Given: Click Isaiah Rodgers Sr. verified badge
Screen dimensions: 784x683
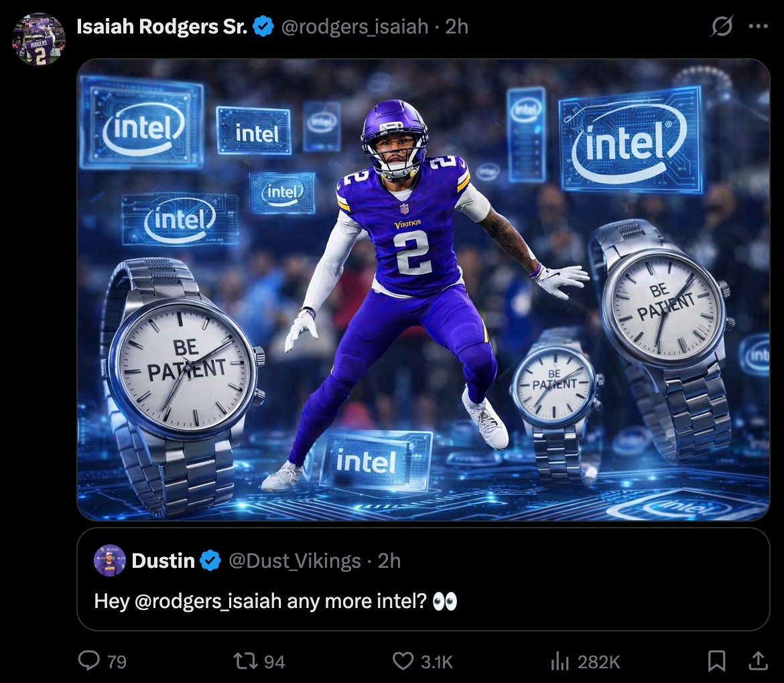Looking at the screenshot, I should point(263,27).
